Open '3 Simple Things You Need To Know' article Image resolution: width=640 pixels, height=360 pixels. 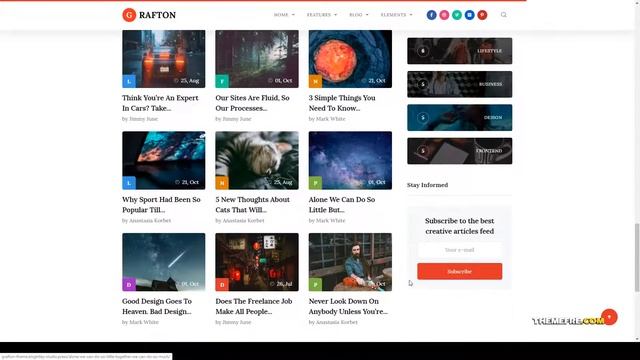pyautogui.click(x=342, y=103)
